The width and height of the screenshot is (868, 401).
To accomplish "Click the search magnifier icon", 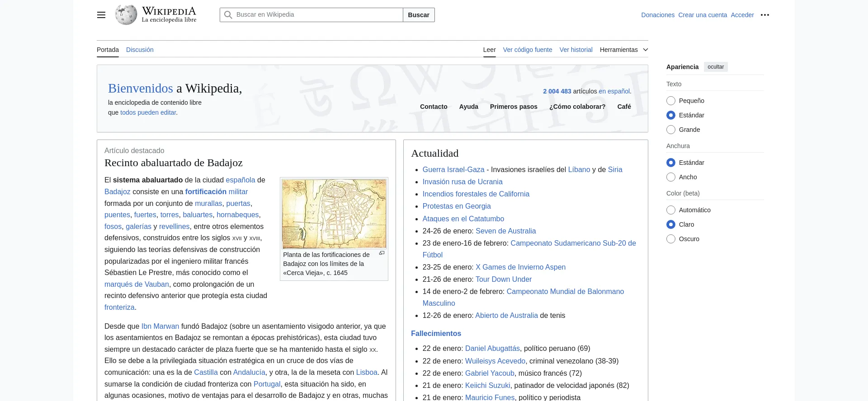I will pos(228,15).
